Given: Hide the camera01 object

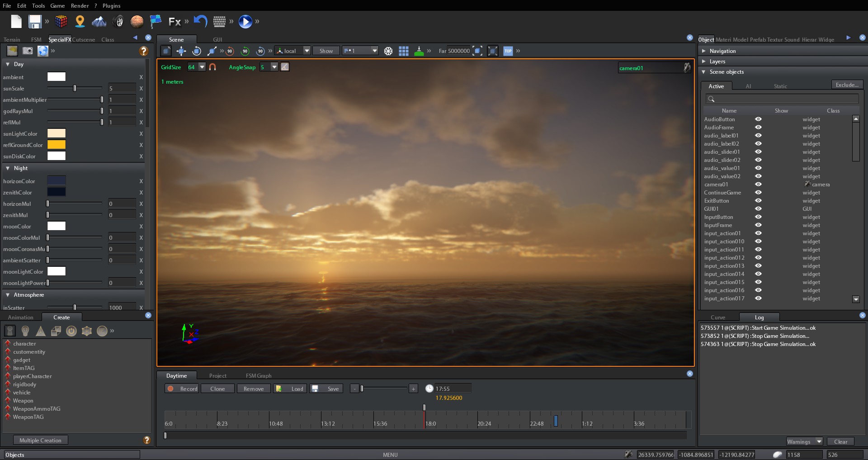Looking at the screenshot, I should click(758, 184).
